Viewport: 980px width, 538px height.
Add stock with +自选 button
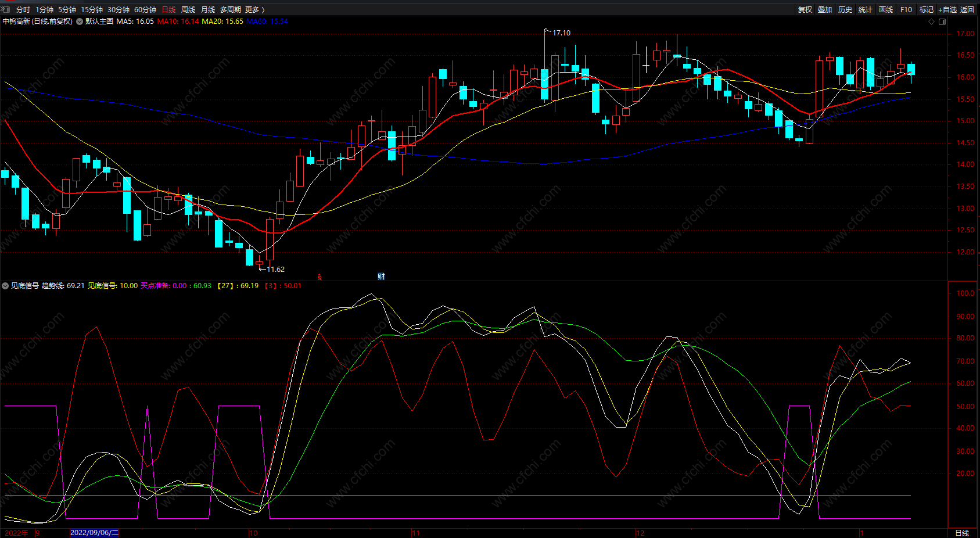(x=947, y=9)
